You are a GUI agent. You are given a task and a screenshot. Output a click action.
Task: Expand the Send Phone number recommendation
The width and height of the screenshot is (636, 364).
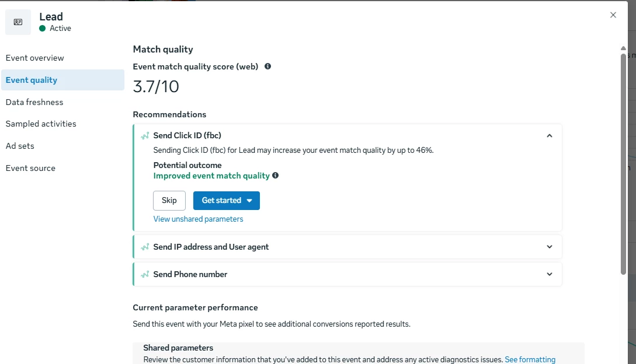coord(549,274)
